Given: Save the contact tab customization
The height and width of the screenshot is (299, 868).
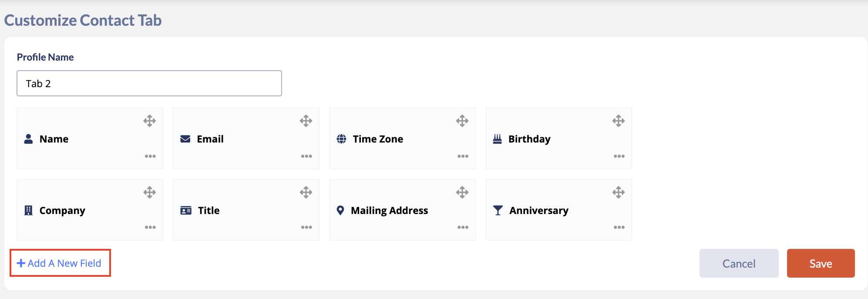Looking at the screenshot, I should [x=821, y=263].
